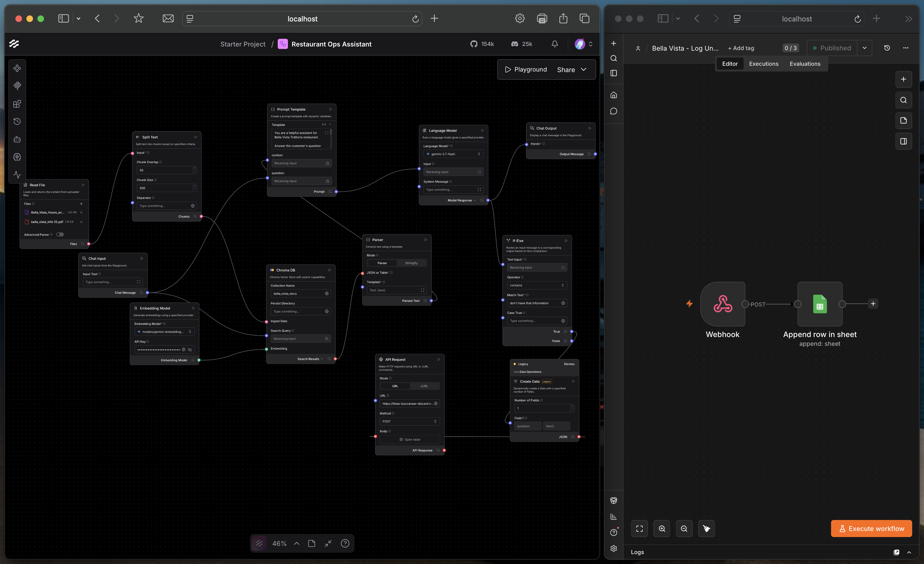Select URL mode in API Request
Image resolution: width=924 pixels, height=564 pixels.
395,386
